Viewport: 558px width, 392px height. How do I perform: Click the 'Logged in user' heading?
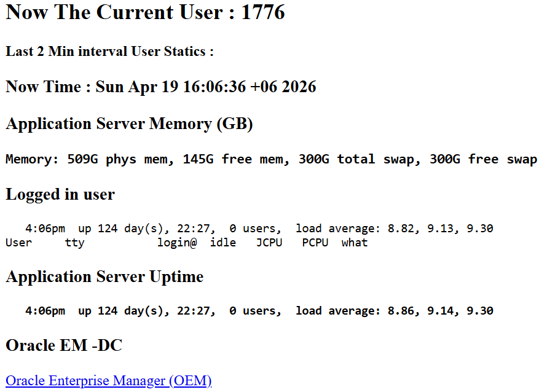pyautogui.click(x=60, y=194)
